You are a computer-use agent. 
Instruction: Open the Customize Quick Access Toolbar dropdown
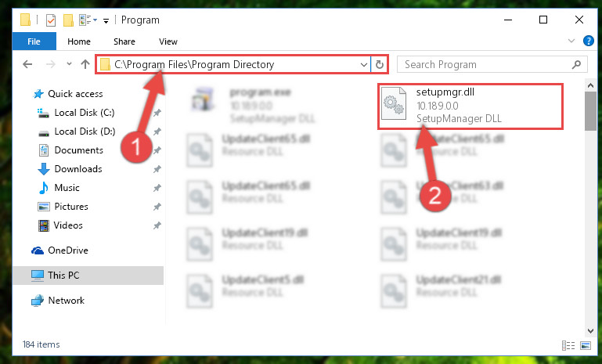[x=106, y=20]
